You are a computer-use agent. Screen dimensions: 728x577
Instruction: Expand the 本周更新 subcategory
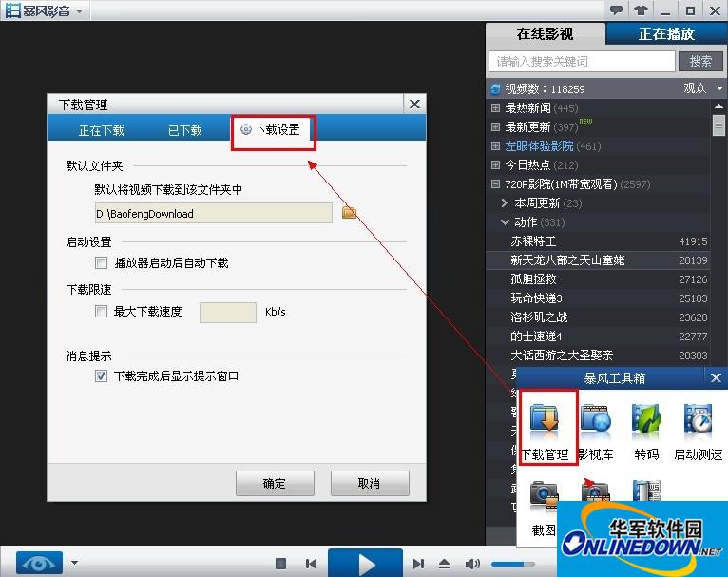click(506, 202)
